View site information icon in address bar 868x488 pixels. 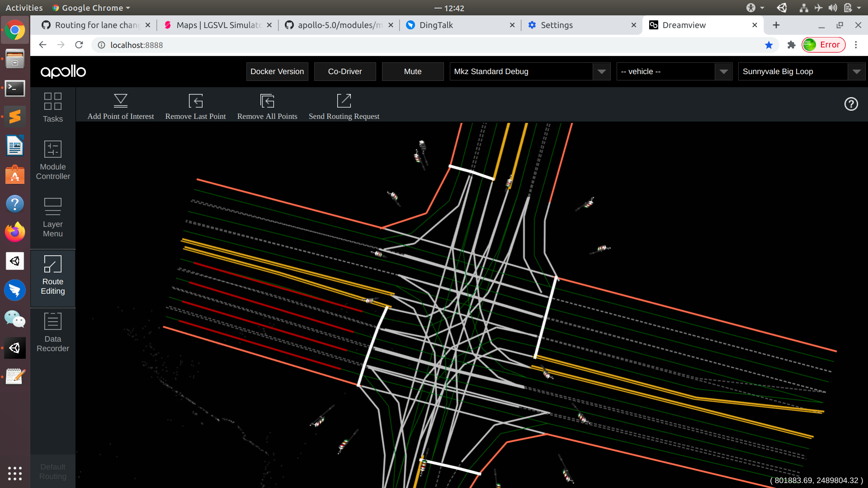[x=102, y=45]
